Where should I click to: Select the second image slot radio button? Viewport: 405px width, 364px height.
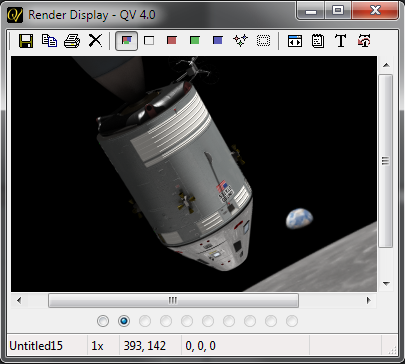[x=124, y=321]
